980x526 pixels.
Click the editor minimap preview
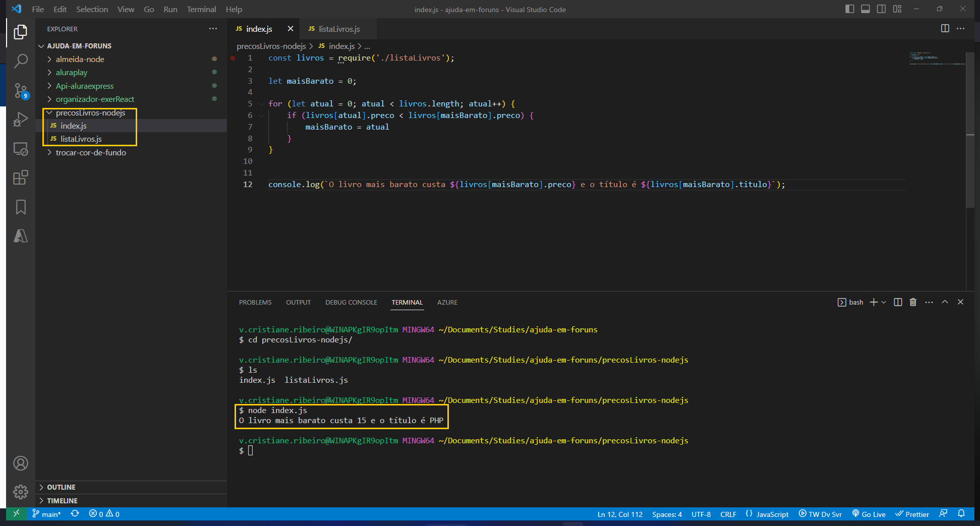click(937, 58)
